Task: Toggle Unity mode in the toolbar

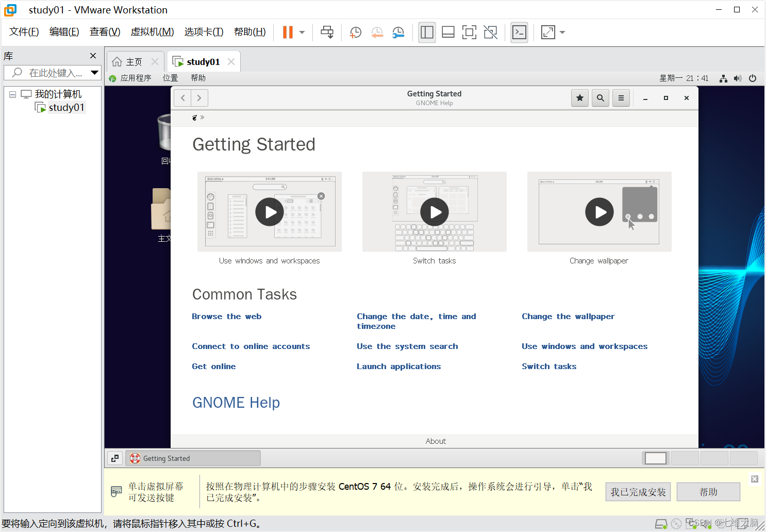Action: coord(490,32)
